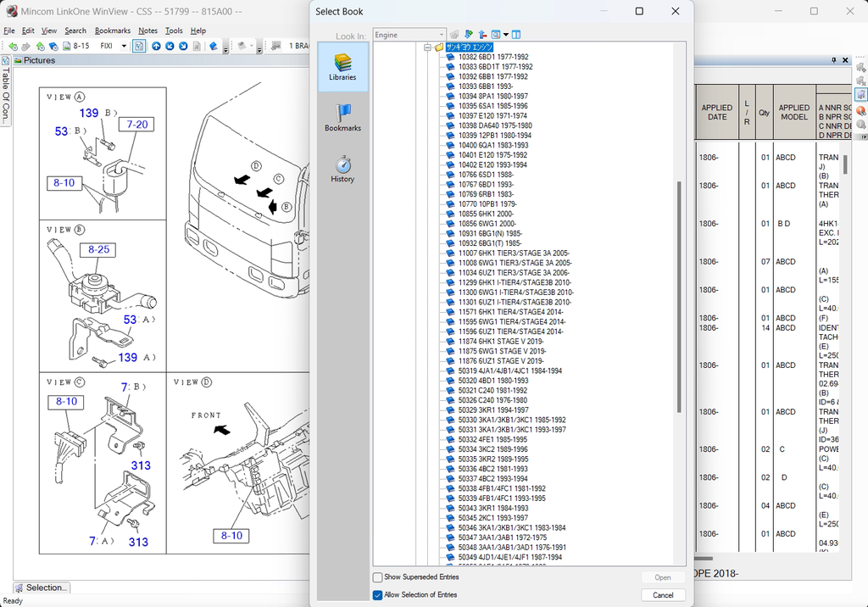Image resolution: width=868 pixels, height=607 pixels.
Task: Open the Look In dropdown showing Engine
Action: 409,35
